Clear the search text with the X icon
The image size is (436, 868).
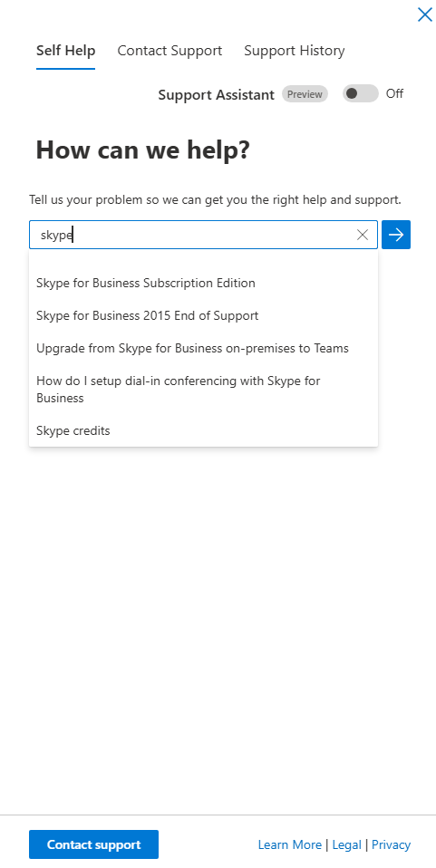click(x=363, y=235)
